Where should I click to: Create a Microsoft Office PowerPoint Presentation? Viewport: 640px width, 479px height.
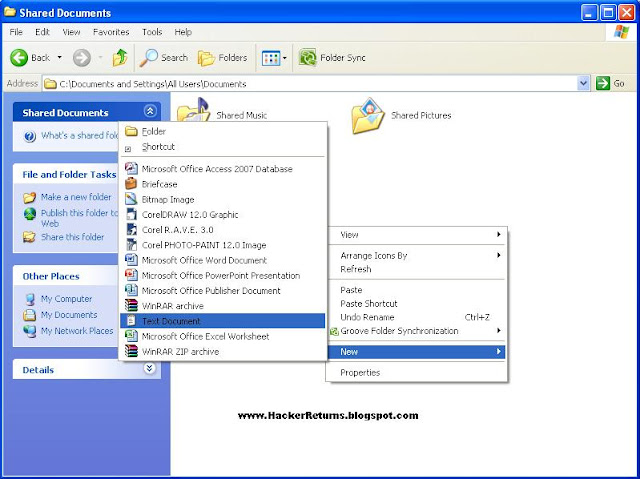coord(223,275)
